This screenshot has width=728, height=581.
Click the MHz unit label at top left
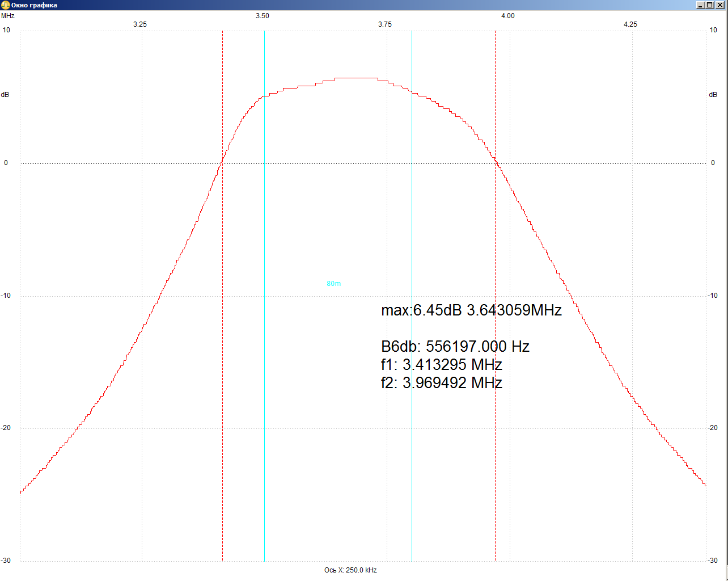point(8,16)
